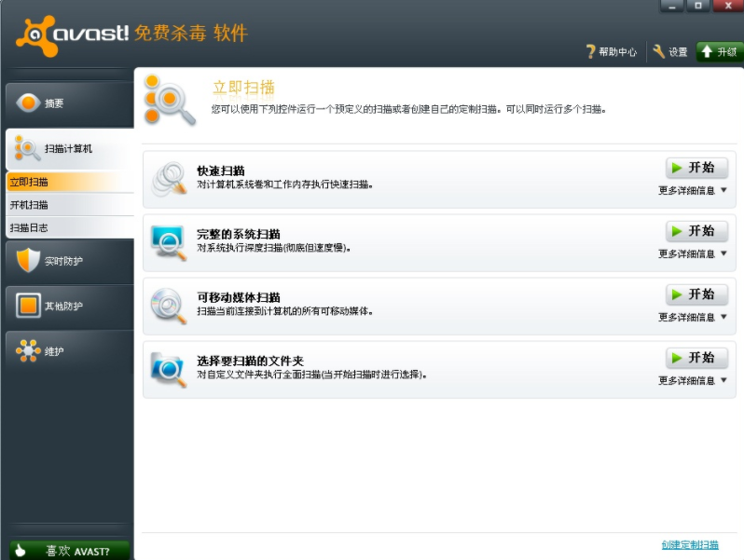
Task: Expand 更多详细信息 for quick scan
Action: click(x=692, y=190)
